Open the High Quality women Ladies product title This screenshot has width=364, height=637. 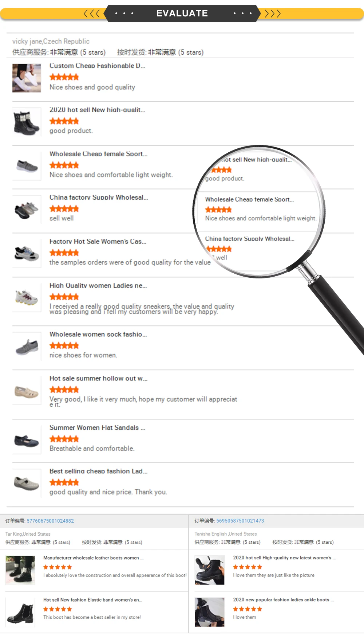click(98, 286)
